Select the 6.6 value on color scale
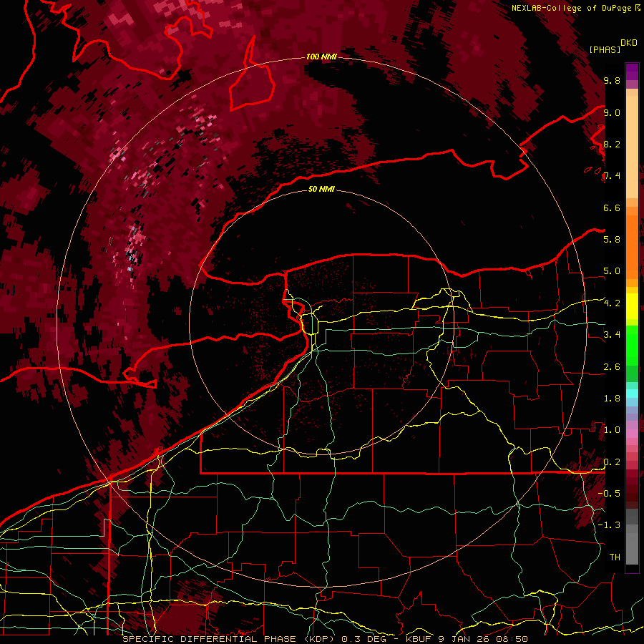 pyautogui.click(x=612, y=208)
